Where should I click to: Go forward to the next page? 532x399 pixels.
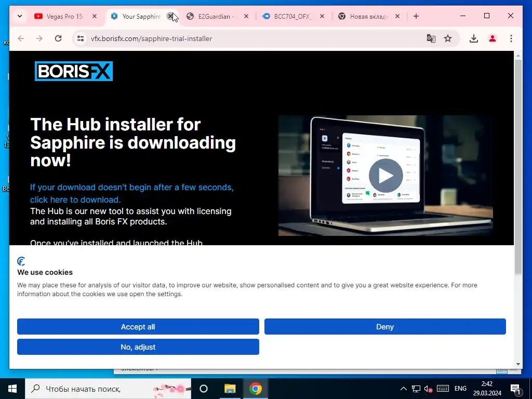coord(39,38)
